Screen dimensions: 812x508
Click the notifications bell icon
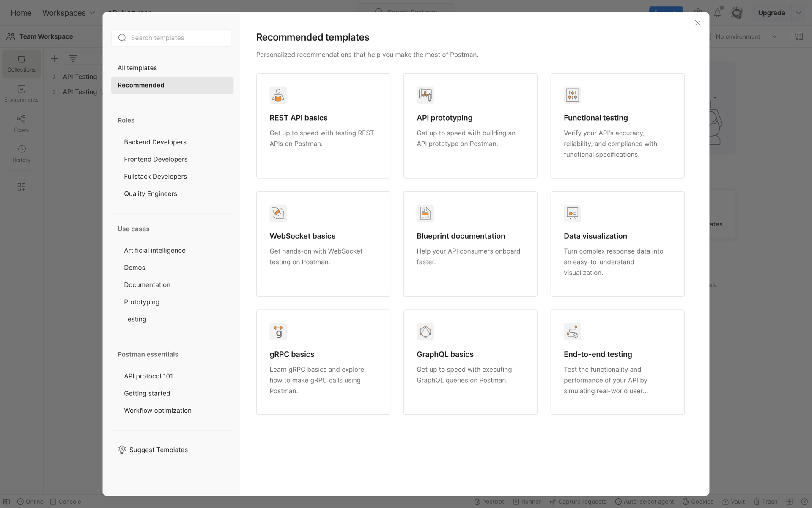point(718,13)
